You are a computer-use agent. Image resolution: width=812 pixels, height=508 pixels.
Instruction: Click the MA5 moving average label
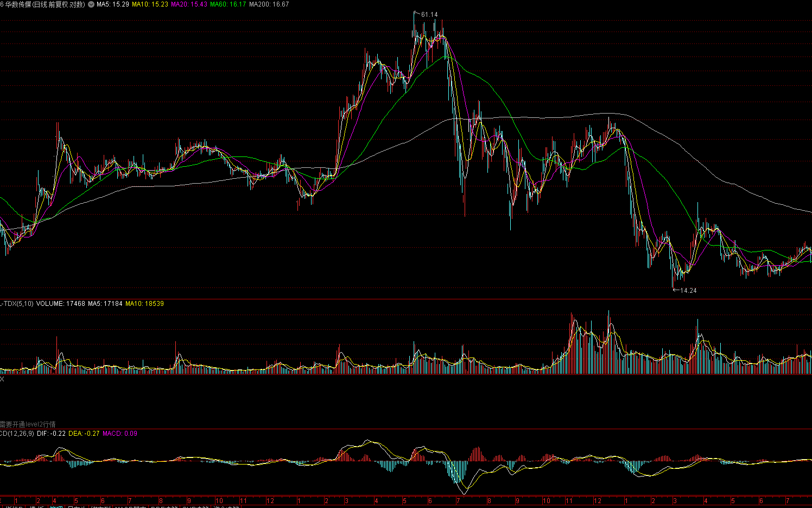coord(113,4)
